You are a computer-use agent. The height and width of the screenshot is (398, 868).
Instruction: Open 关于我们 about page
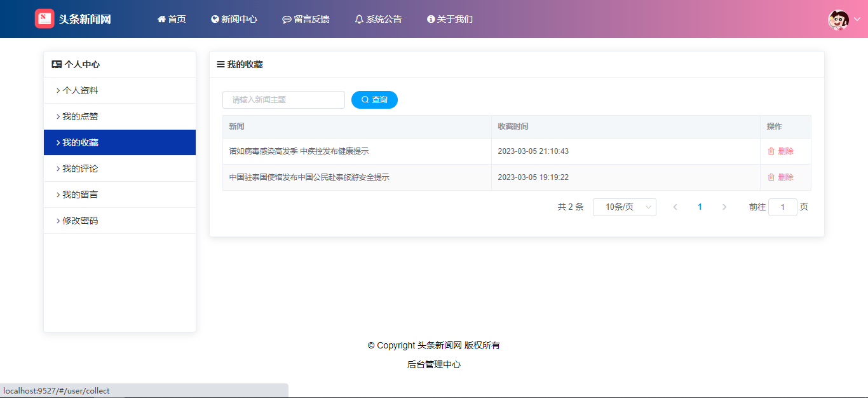(x=450, y=19)
